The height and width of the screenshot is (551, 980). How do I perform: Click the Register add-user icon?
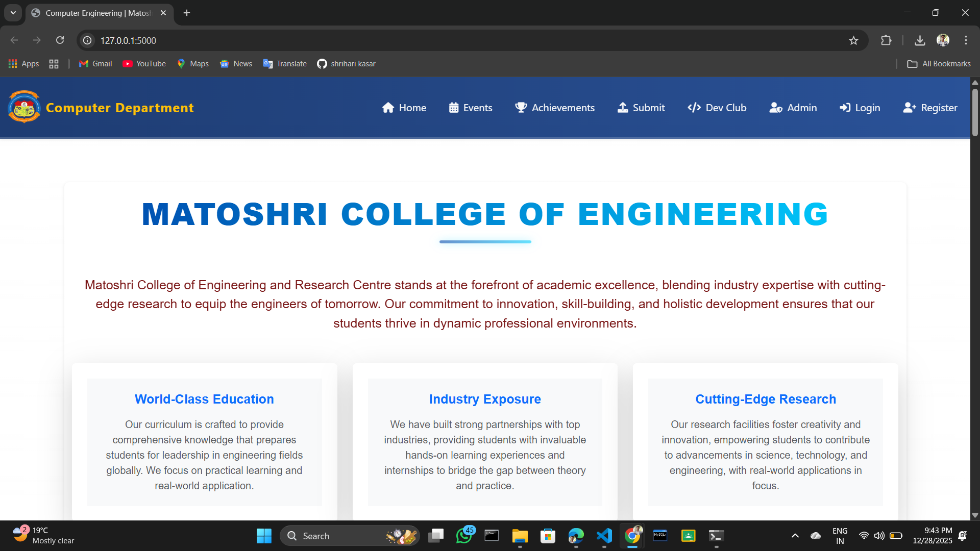909,108
